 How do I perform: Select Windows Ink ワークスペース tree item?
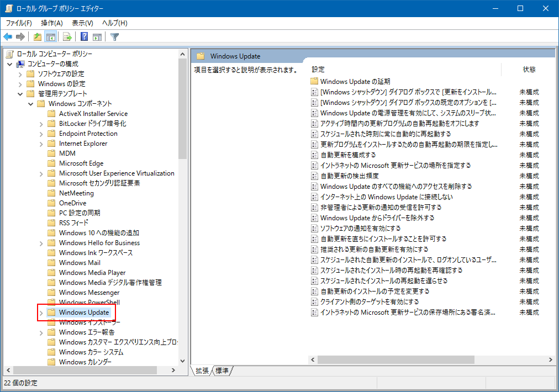pyautogui.click(x=96, y=253)
